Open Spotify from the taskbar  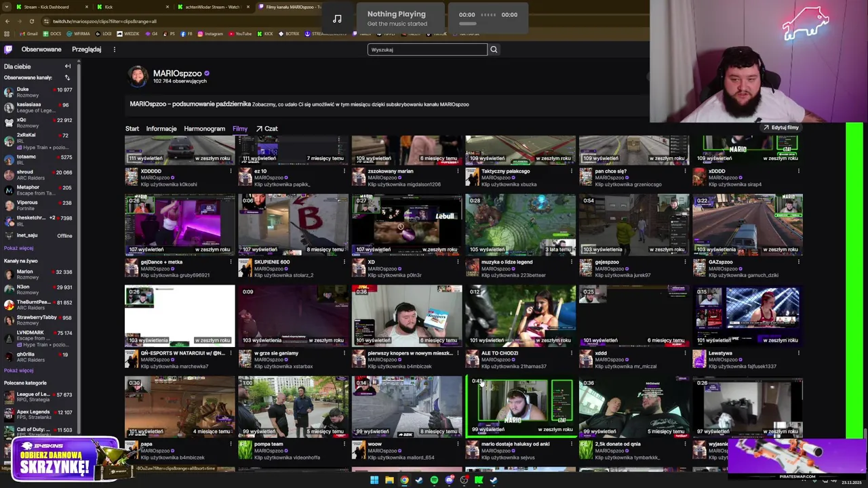(434, 480)
